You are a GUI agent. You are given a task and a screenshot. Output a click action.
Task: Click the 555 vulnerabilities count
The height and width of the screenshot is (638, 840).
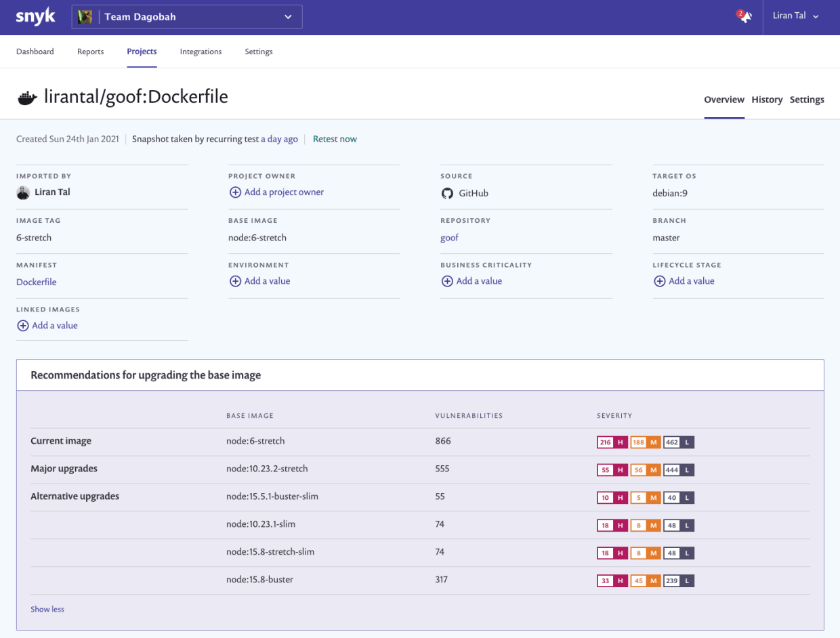pos(442,469)
